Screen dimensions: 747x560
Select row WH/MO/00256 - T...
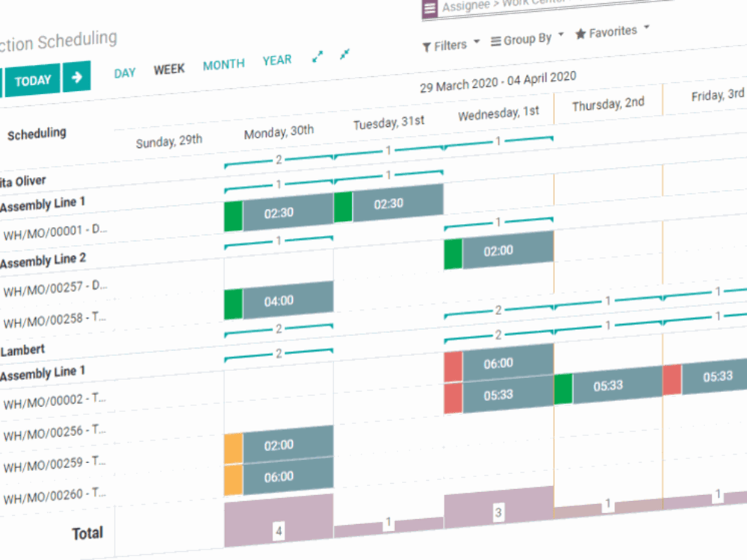(x=55, y=432)
